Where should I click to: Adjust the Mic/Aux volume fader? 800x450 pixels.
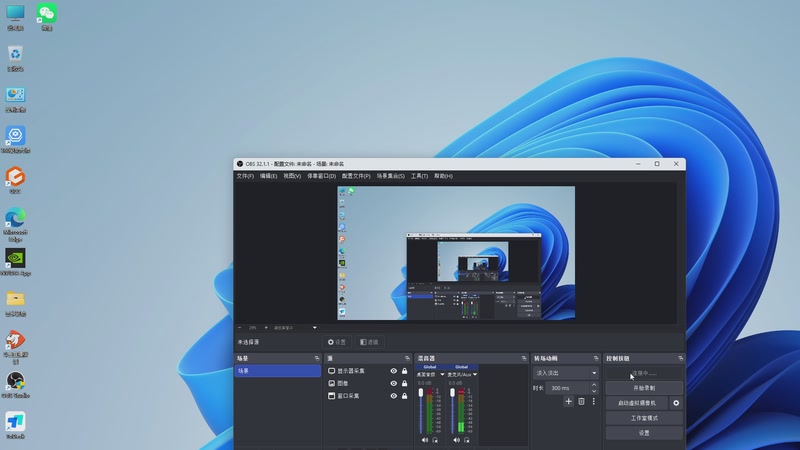(x=452, y=392)
